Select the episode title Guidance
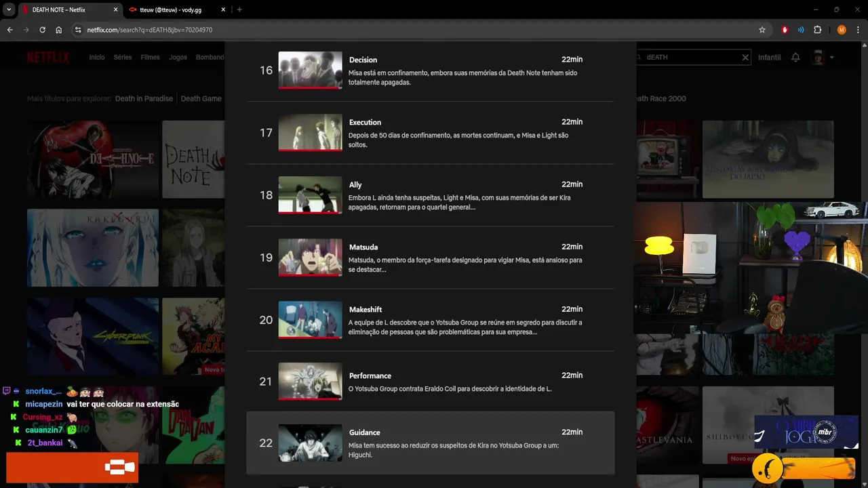Image resolution: width=868 pixels, height=488 pixels. point(364,432)
